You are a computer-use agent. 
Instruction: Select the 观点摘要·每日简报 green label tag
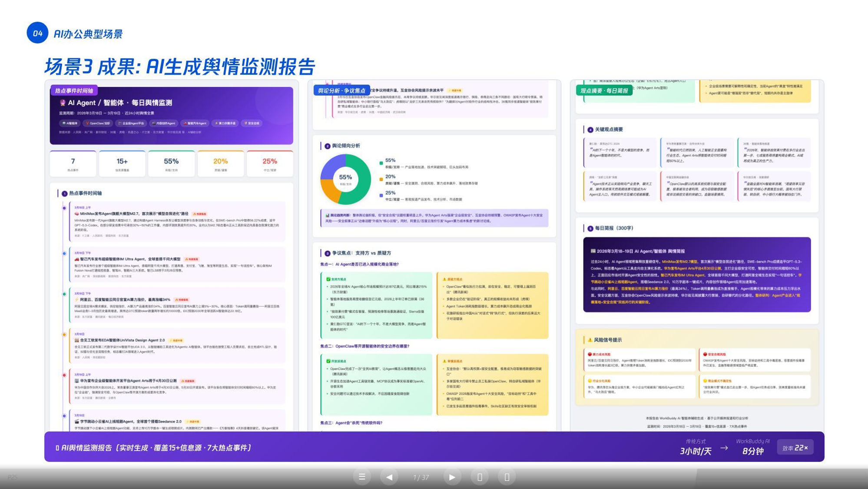click(604, 90)
